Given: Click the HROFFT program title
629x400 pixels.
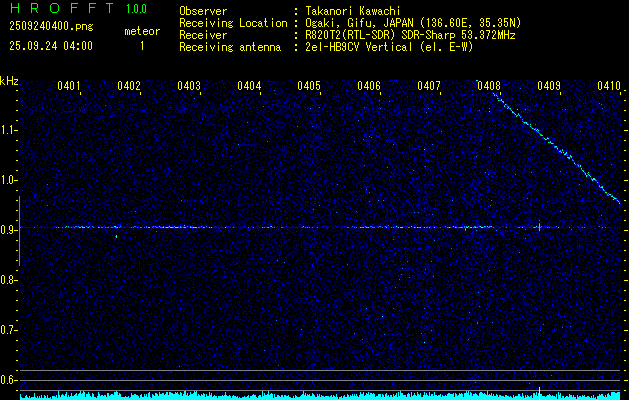Looking at the screenshot, I should coord(61,8).
